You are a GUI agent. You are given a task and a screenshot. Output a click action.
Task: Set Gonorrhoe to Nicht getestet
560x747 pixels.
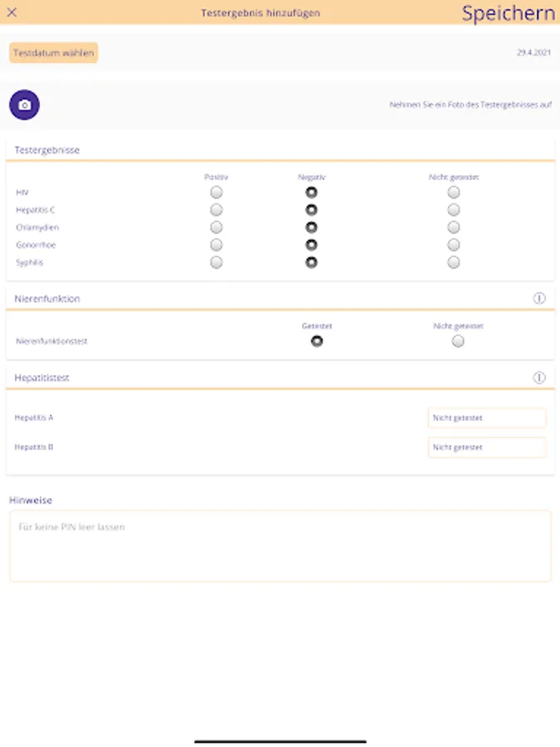(454, 245)
